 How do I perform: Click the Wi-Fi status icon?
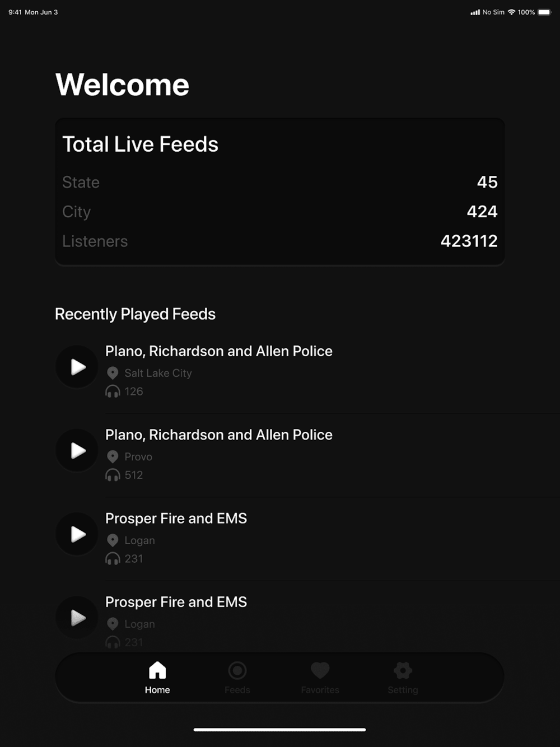tap(511, 12)
